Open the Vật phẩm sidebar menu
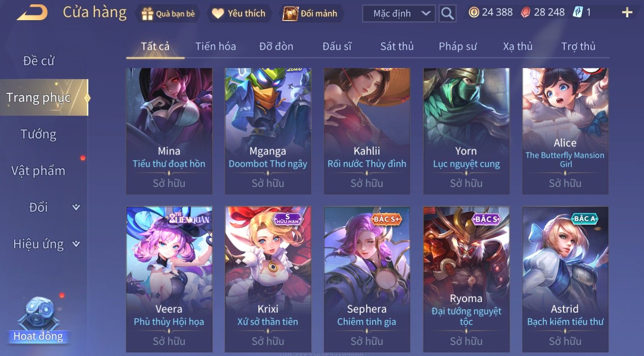The width and height of the screenshot is (644, 356). 38,171
